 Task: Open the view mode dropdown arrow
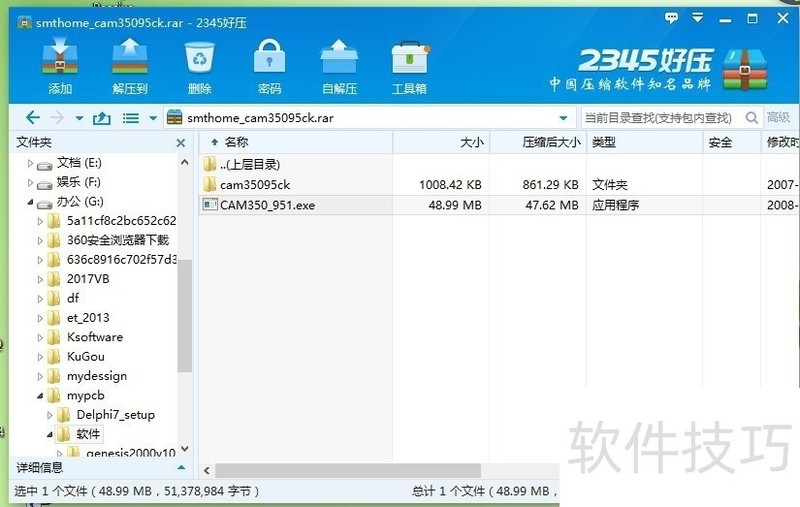pos(153,118)
